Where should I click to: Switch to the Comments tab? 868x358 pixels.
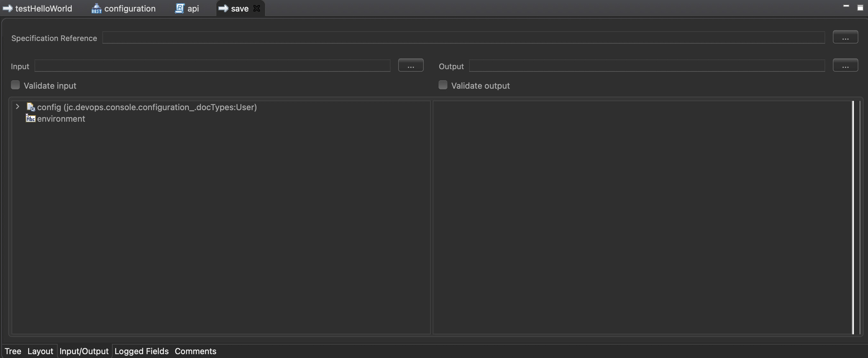tap(196, 351)
